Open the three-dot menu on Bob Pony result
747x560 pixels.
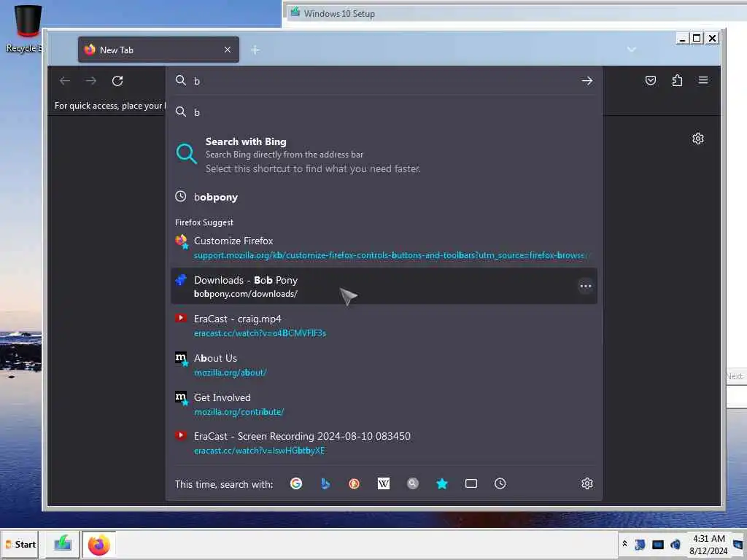(586, 286)
